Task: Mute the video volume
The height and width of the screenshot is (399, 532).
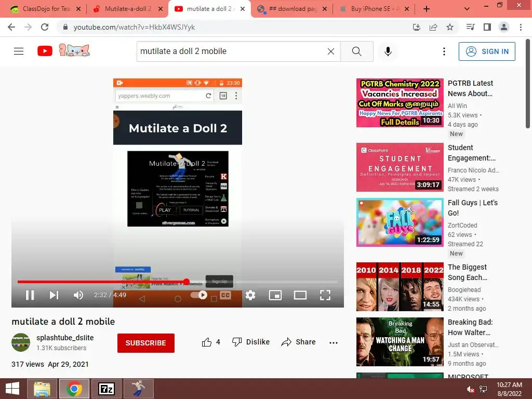Action: tap(78, 295)
